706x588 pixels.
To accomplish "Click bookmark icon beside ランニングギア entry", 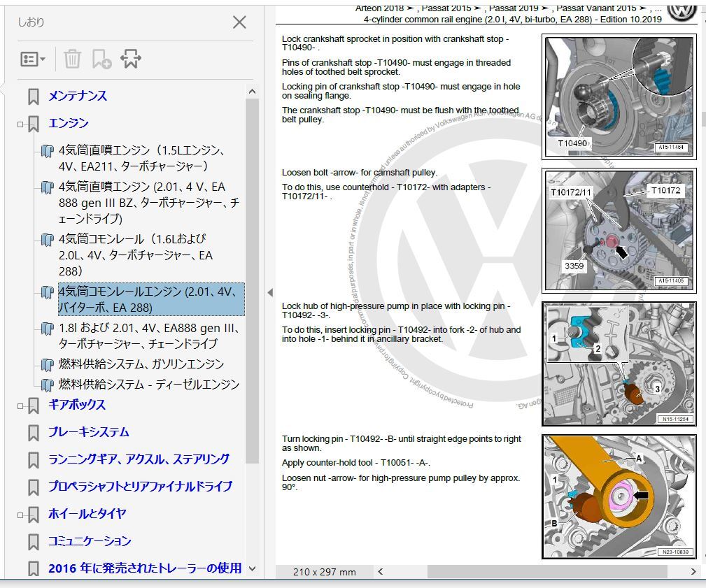I will point(34,460).
